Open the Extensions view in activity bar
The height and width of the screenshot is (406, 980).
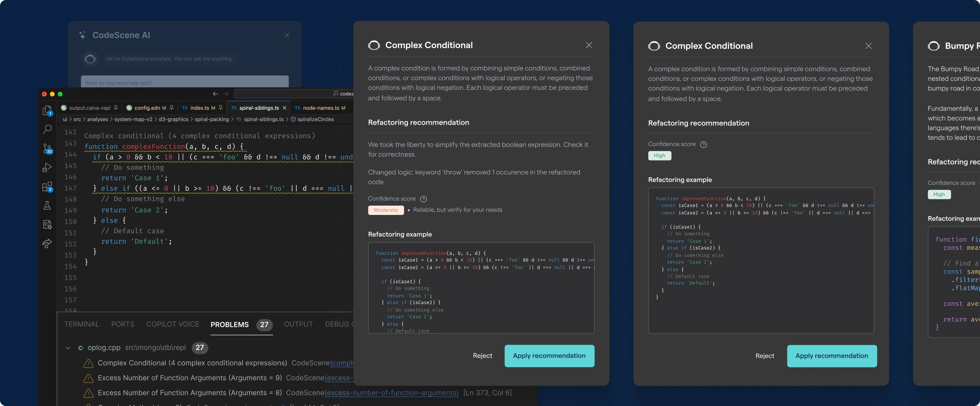47,187
